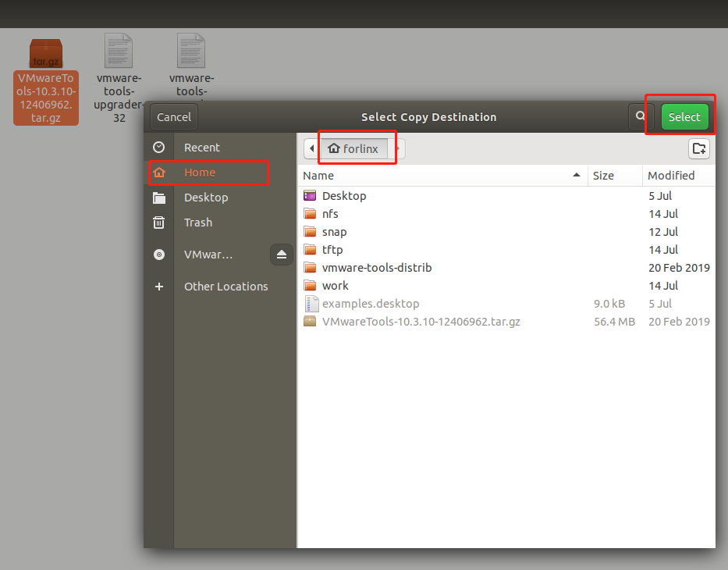Sort files by the Modified column
Screen dimensions: 728x570
click(x=671, y=176)
